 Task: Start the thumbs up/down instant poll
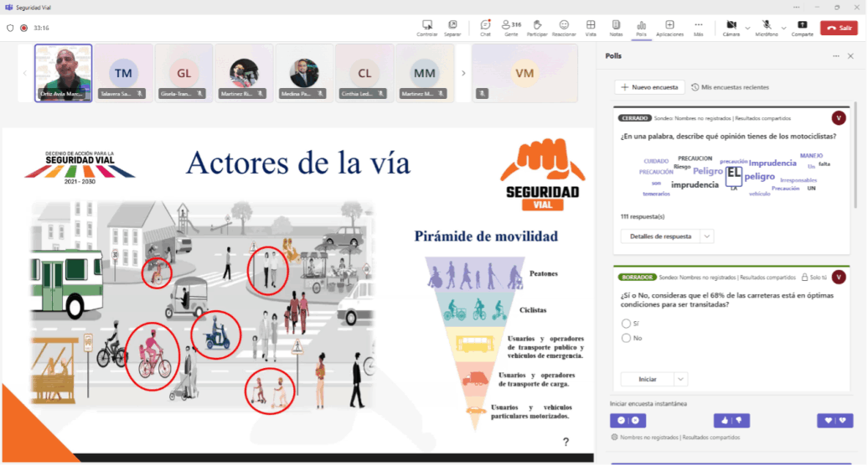[x=731, y=420]
